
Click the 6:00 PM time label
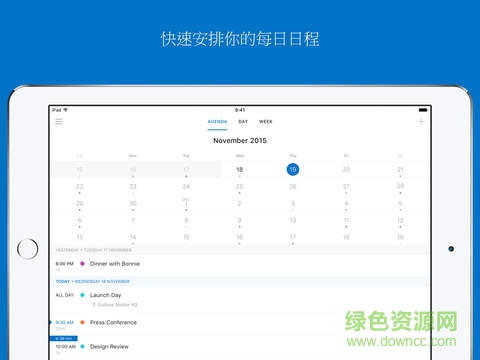point(64,264)
